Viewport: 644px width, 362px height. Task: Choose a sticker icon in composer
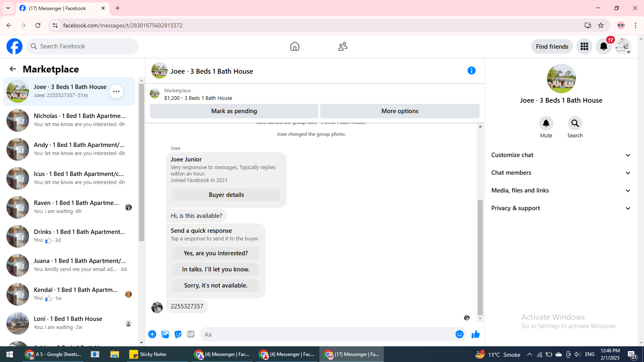[x=178, y=334]
